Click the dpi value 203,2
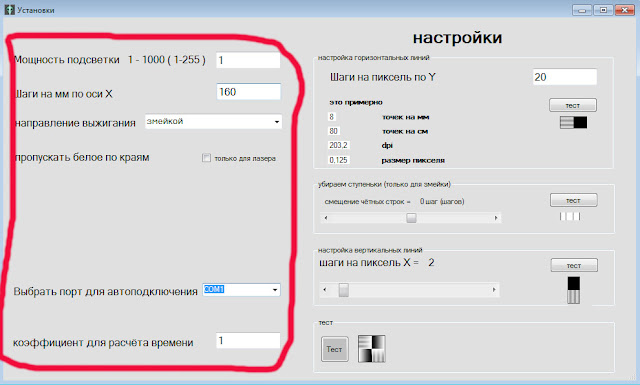Viewport: 640px width, 385px height. pyautogui.click(x=339, y=145)
